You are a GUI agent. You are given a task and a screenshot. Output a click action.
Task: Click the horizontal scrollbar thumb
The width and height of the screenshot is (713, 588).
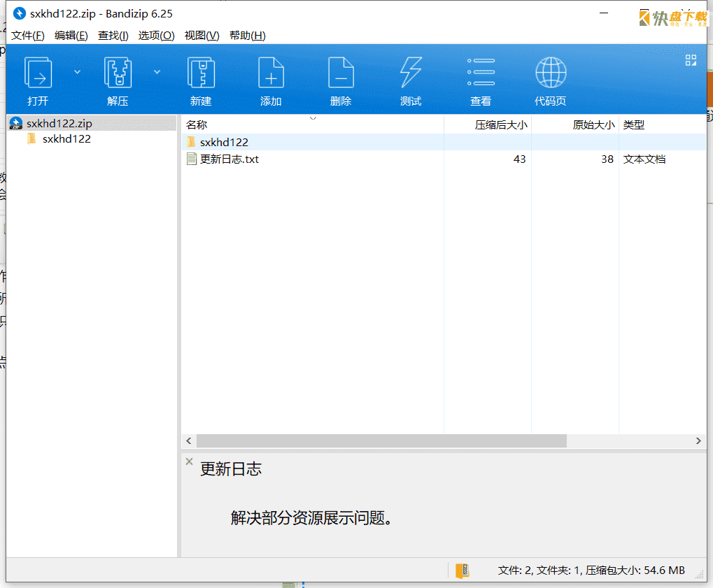(381, 440)
